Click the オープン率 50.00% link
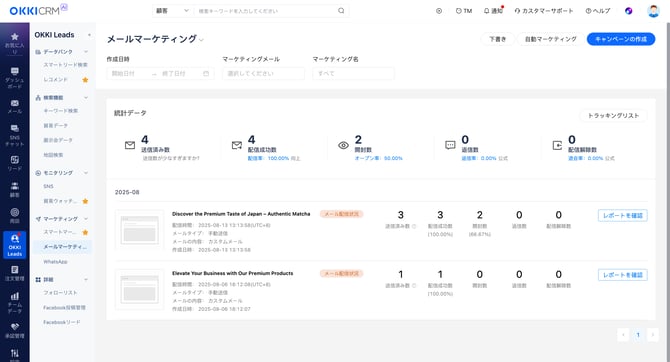This screenshot has width=670, height=362. point(379,158)
